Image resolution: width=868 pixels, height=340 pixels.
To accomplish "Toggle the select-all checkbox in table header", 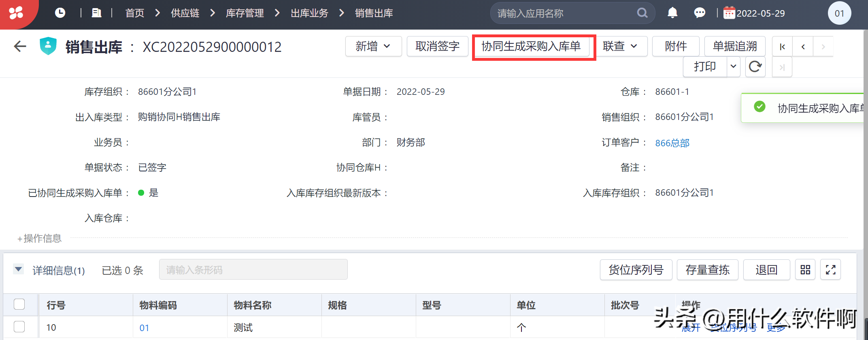I will pos(19,304).
